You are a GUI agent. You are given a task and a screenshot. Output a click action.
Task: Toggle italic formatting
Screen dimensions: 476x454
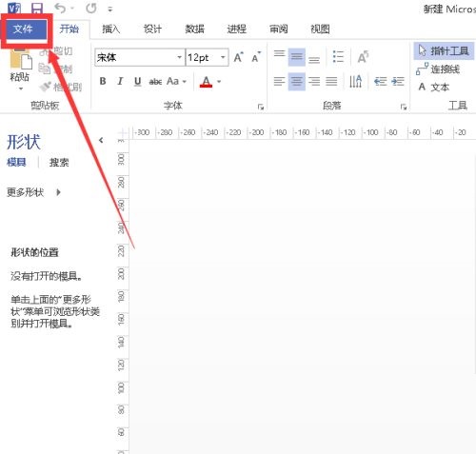click(x=120, y=81)
